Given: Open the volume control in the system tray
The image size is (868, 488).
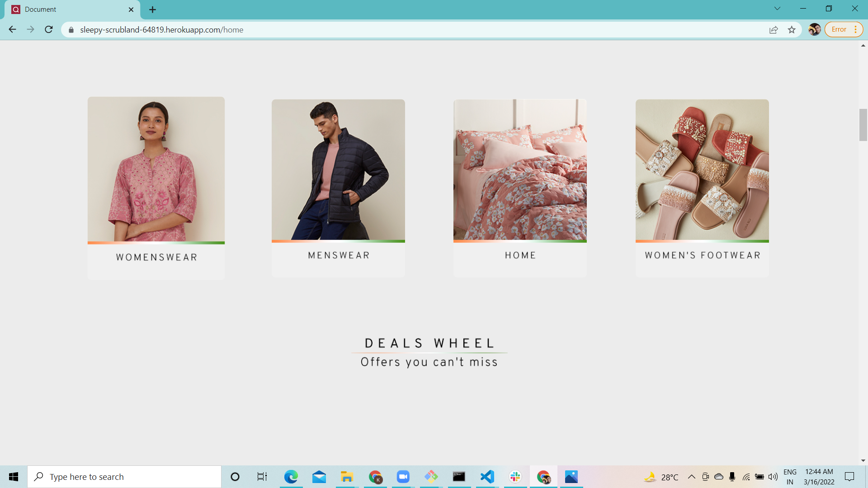Looking at the screenshot, I should point(772,476).
